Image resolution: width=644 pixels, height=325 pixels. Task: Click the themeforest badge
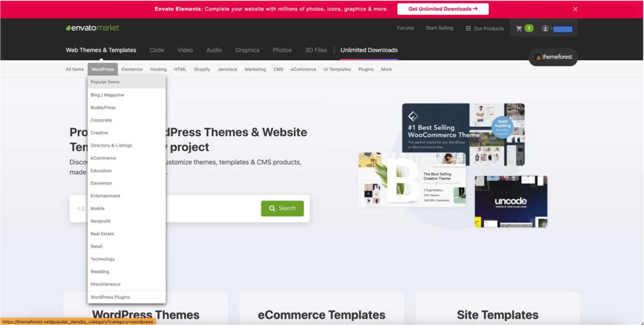(x=553, y=57)
